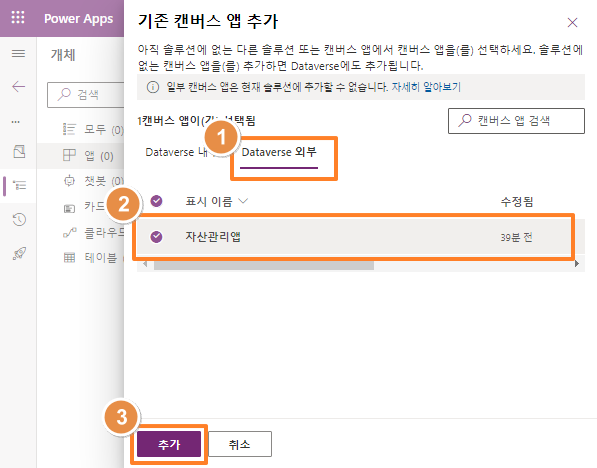Click the horizontal scrollbar thumb under list
Viewport: 597px width, 468px height.
(263, 265)
